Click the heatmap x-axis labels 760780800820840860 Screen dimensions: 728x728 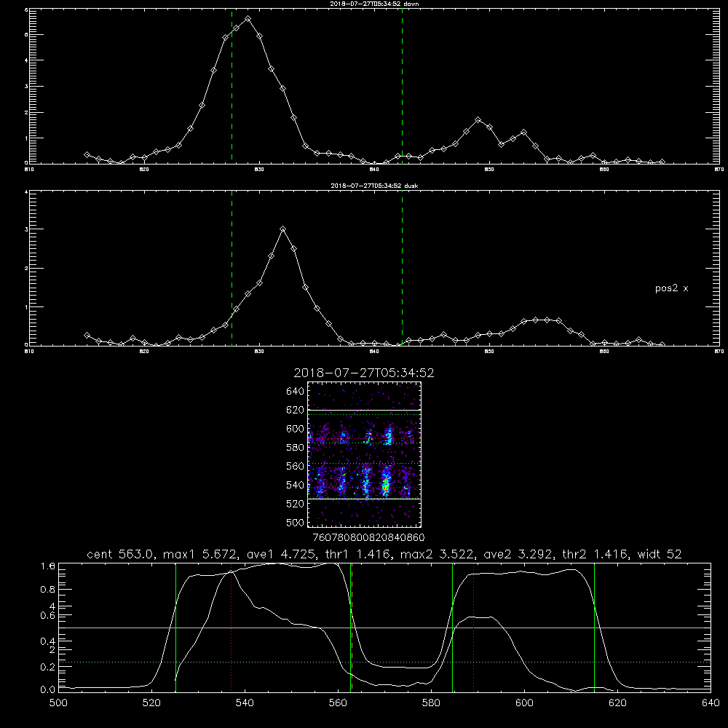click(x=368, y=537)
